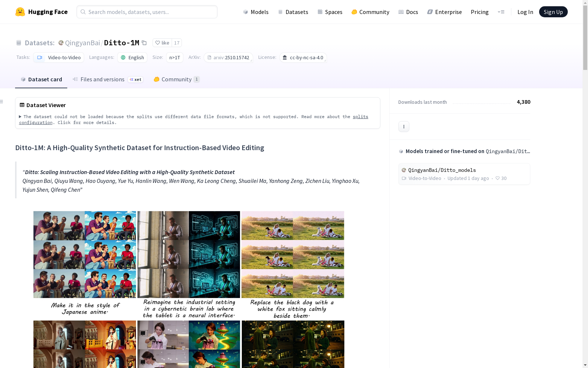Select the English language tag
588x368 pixels.
[132, 57]
